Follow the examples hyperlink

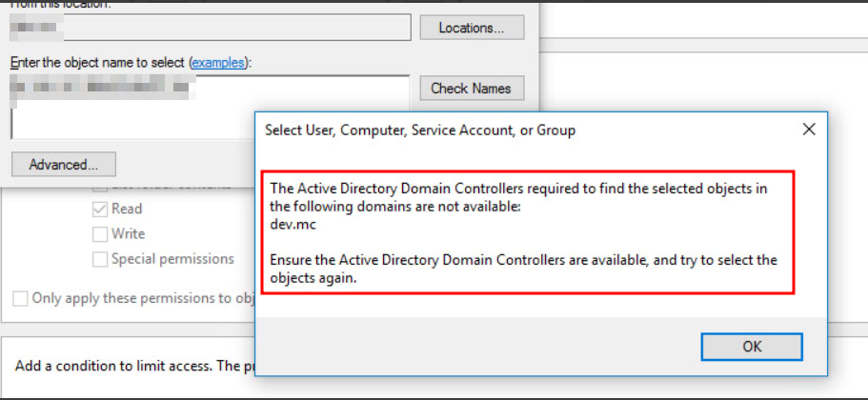click(x=216, y=62)
